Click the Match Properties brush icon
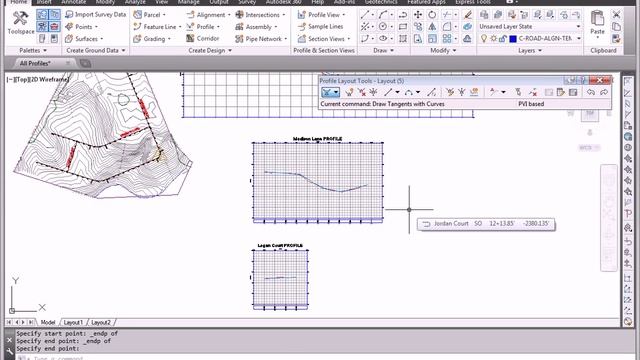 616,39
